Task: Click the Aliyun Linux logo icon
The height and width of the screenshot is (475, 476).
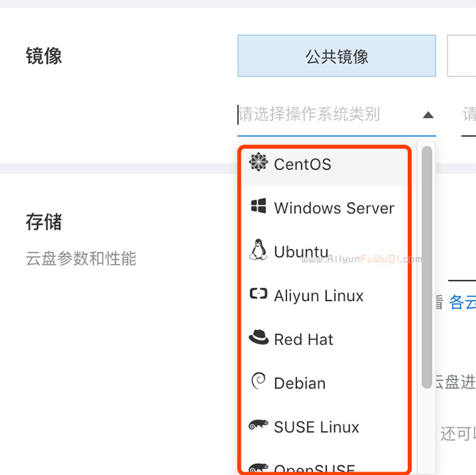Action: (258, 295)
